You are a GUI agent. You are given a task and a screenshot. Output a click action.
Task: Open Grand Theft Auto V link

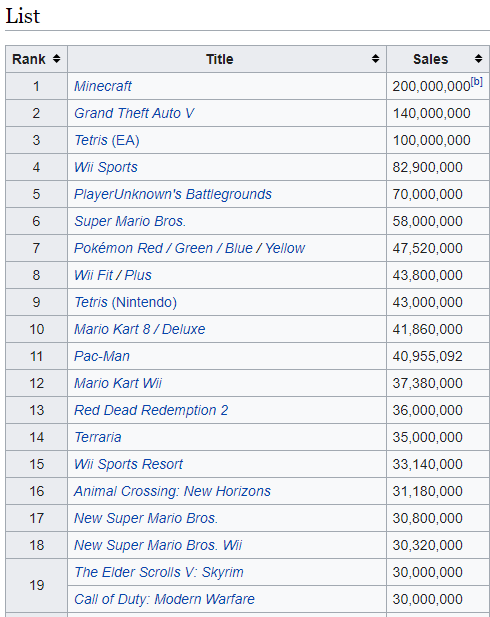click(134, 113)
